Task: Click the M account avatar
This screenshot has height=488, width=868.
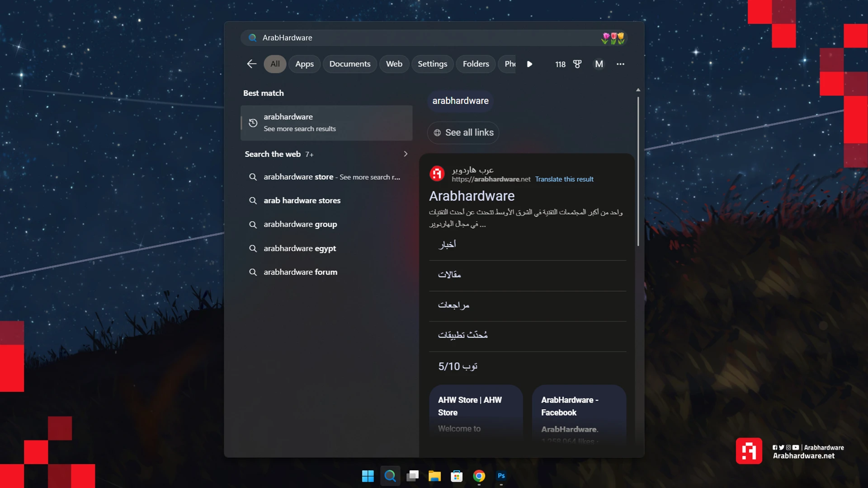Action: coord(599,64)
